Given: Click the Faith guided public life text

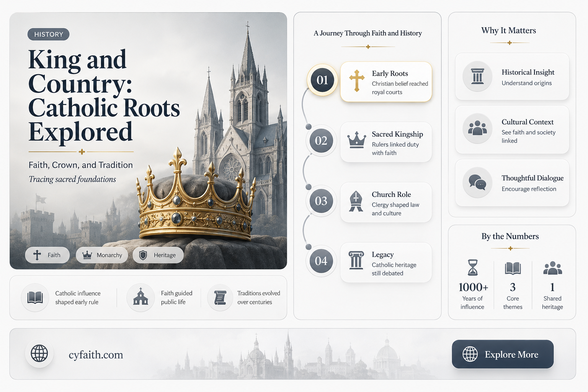Looking at the screenshot, I should click(176, 298).
